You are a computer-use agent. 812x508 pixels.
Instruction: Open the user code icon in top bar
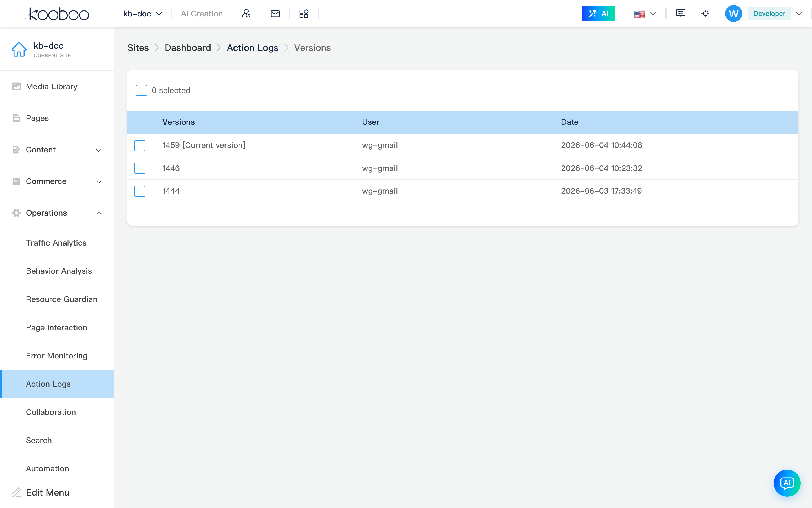tap(246, 14)
